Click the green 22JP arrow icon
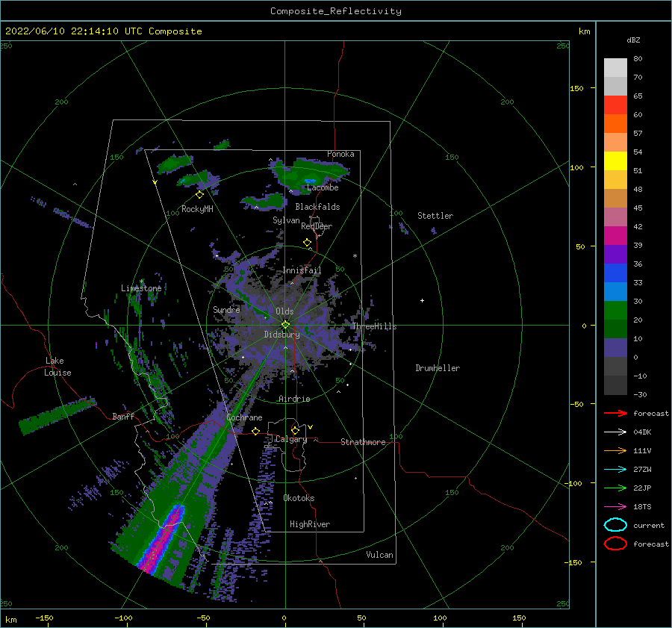Image resolution: width=672 pixels, height=628 pixels. 615,488
